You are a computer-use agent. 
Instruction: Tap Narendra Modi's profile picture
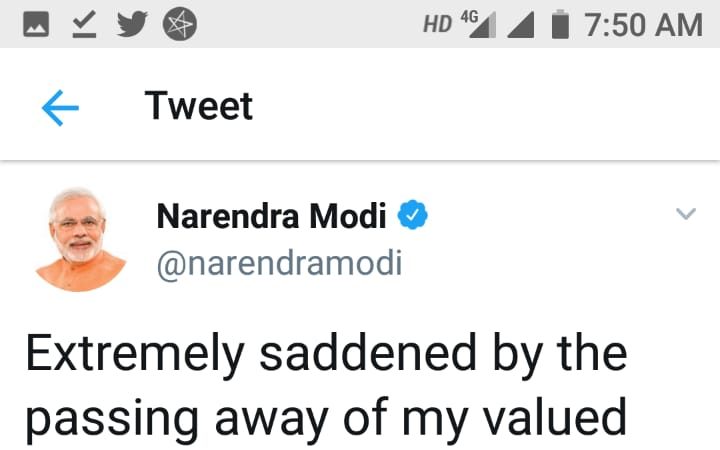point(80,239)
